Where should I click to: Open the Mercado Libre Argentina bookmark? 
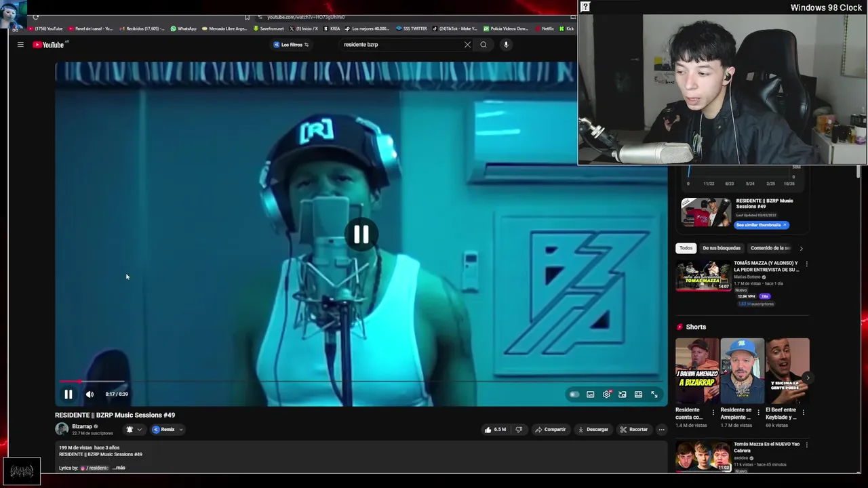[224, 28]
